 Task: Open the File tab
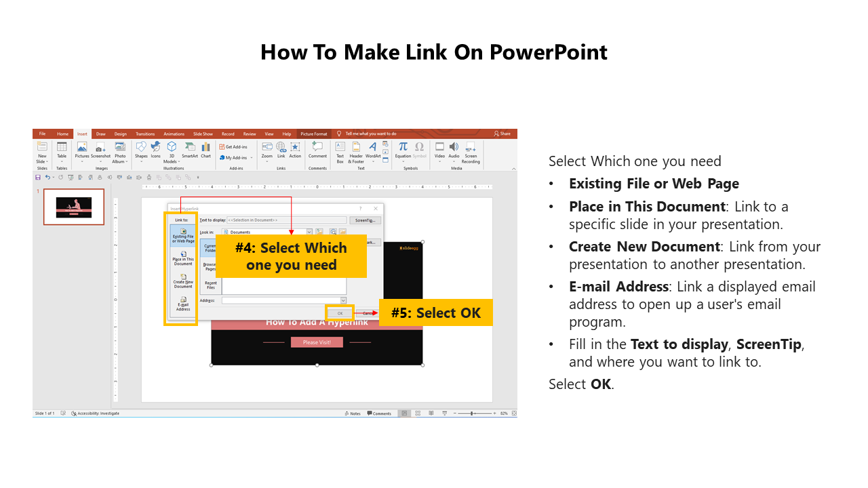(x=42, y=134)
